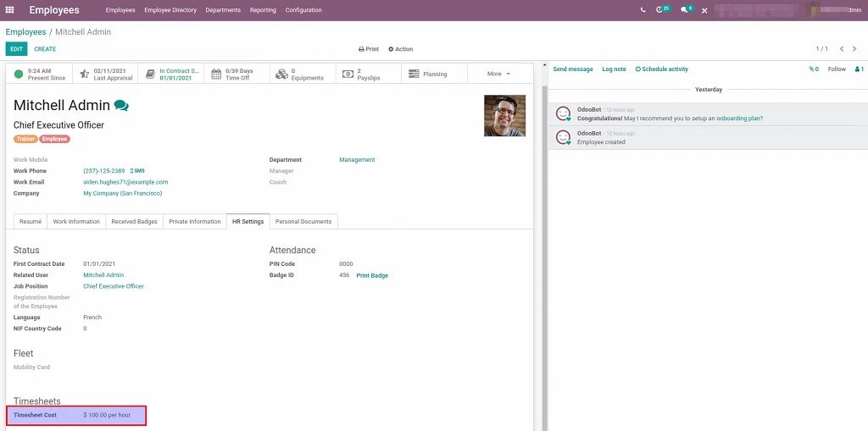Open Time Off calendar stat button
The image size is (868, 431).
pos(237,75)
